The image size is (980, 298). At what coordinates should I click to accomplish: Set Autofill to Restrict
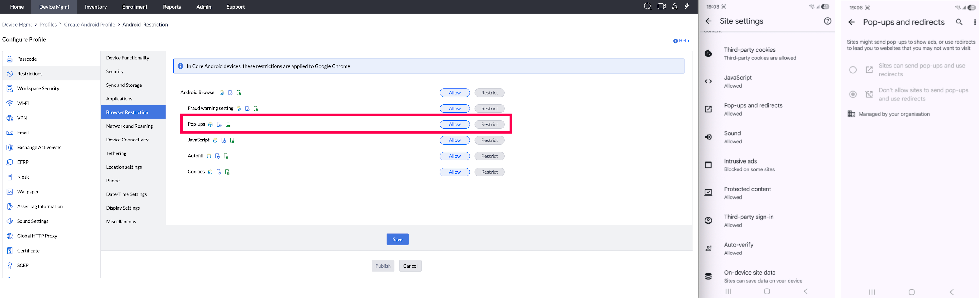click(x=489, y=156)
